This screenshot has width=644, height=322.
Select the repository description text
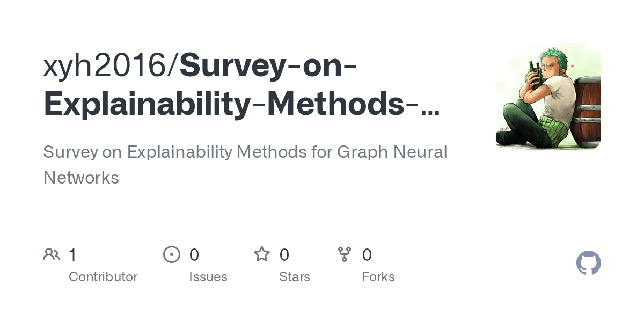[x=245, y=165]
